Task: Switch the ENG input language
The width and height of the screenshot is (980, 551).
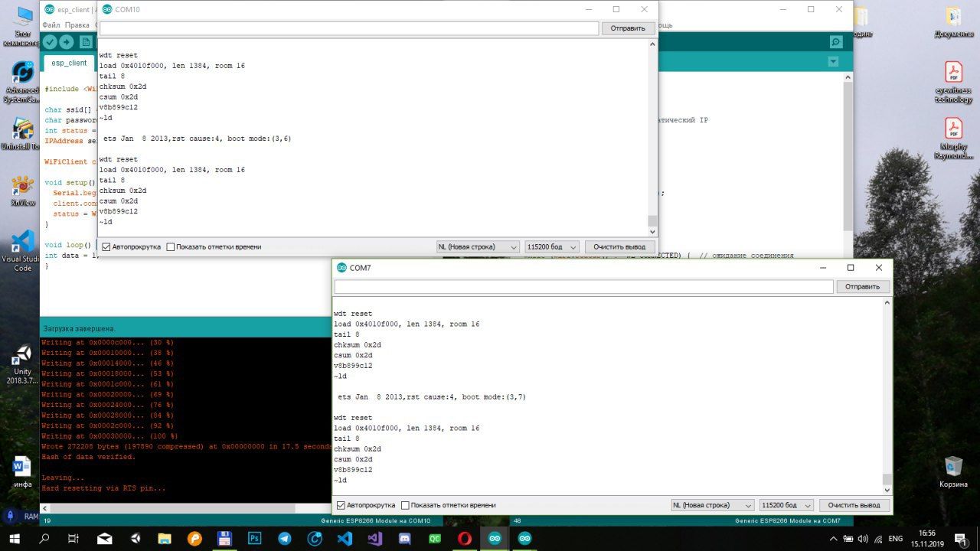Action: click(896, 539)
